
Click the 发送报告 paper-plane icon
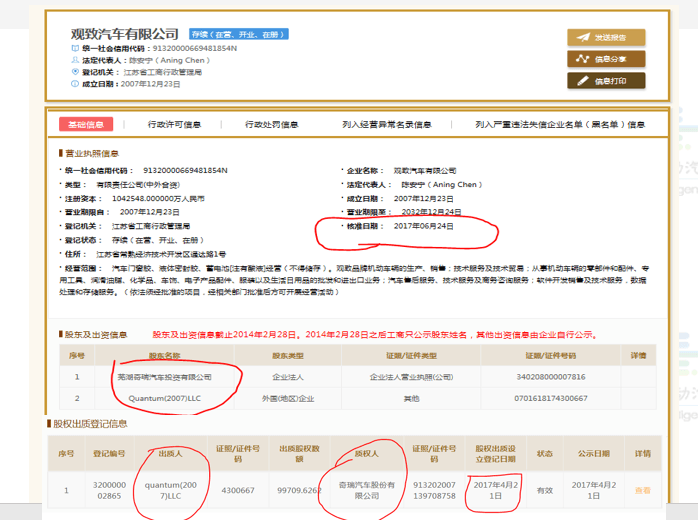pos(583,37)
